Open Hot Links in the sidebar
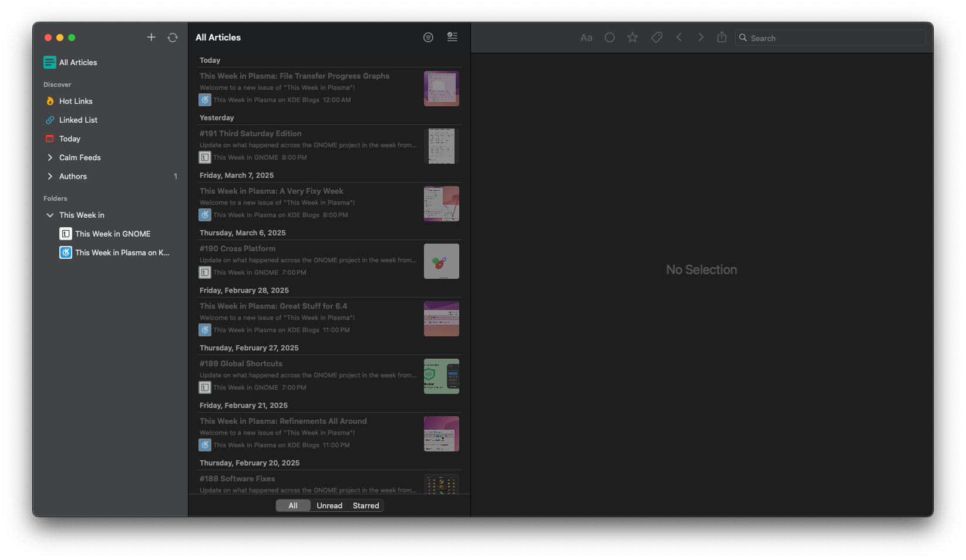Viewport: 966px width, 560px height. tap(76, 101)
